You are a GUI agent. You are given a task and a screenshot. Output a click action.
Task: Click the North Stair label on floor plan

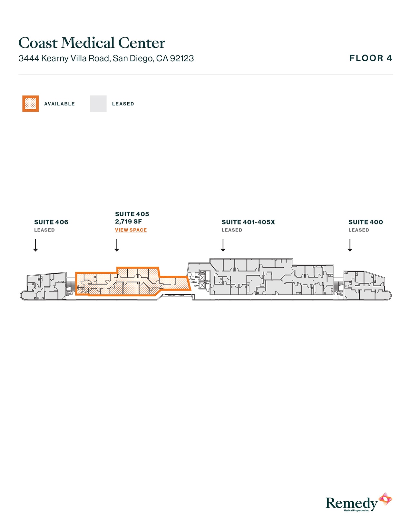click(69, 292)
